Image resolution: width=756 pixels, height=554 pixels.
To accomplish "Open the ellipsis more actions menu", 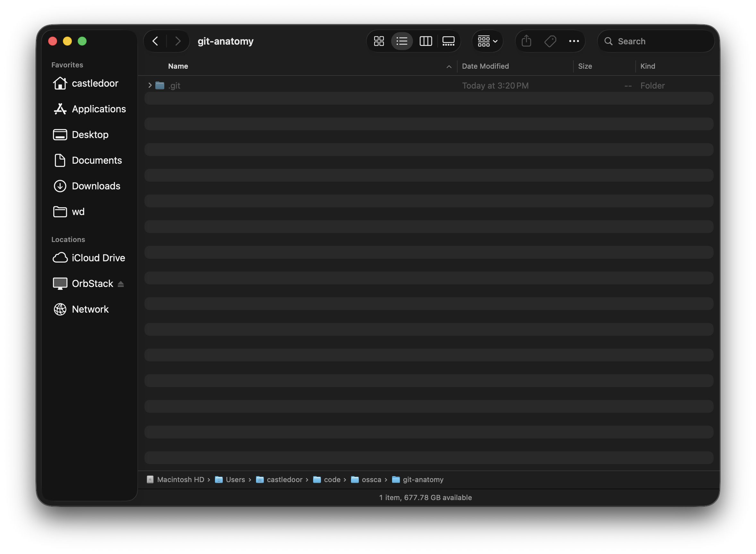I will [574, 41].
